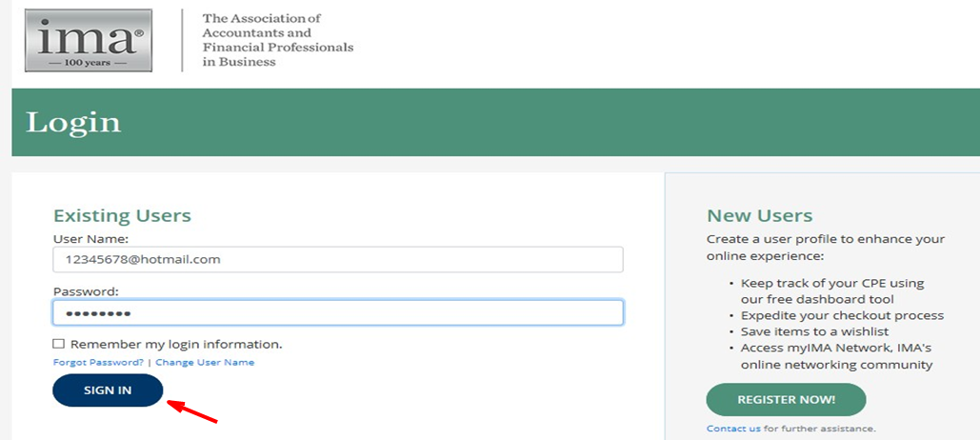The width and height of the screenshot is (980, 440).
Task: Select the New Users heading
Action: (759, 216)
